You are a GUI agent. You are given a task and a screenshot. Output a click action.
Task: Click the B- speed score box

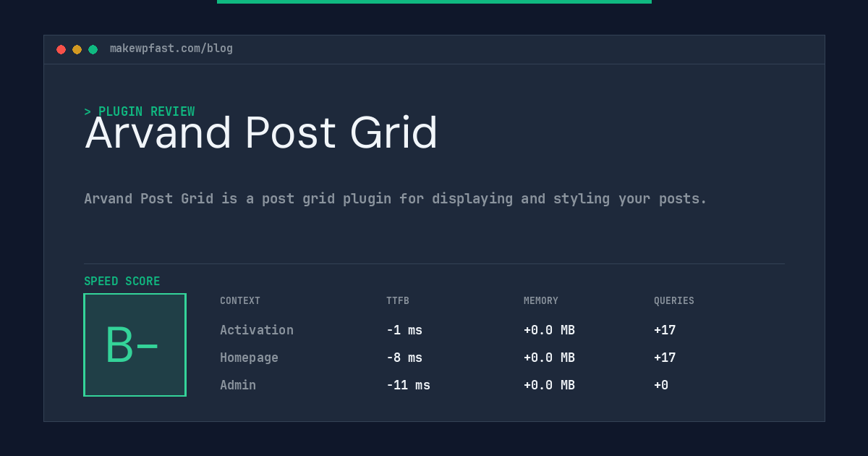[135, 345]
